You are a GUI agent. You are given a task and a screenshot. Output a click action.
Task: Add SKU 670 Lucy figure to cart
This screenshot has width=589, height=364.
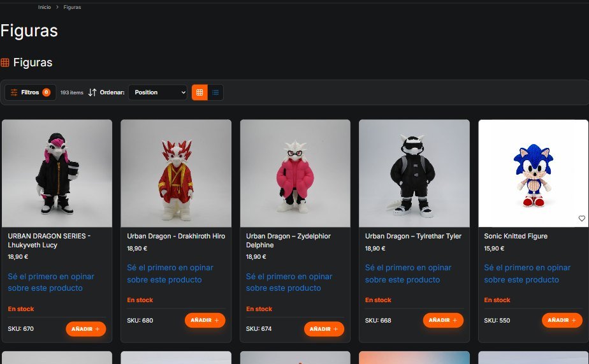(85, 329)
